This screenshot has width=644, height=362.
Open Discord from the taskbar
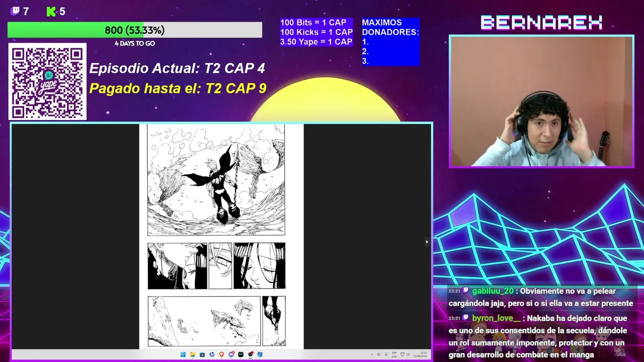pos(231,354)
